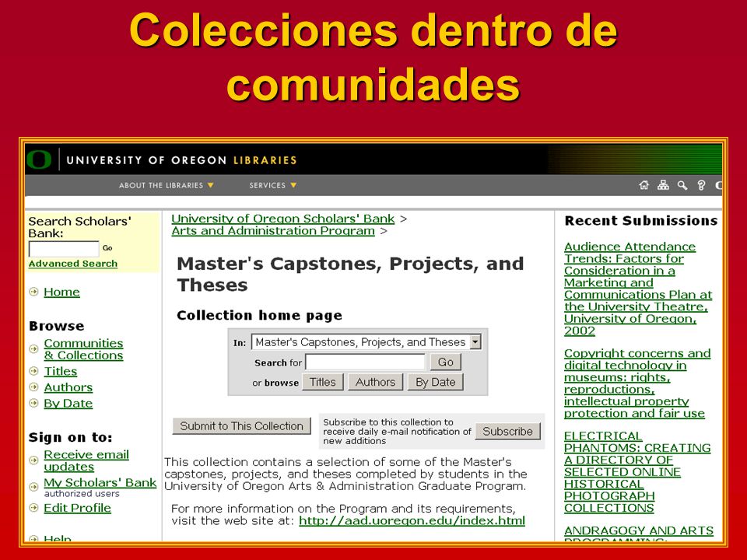The height and width of the screenshot is (560, 747).
Task: Open Receive email updates link
Action: (86, 460)
